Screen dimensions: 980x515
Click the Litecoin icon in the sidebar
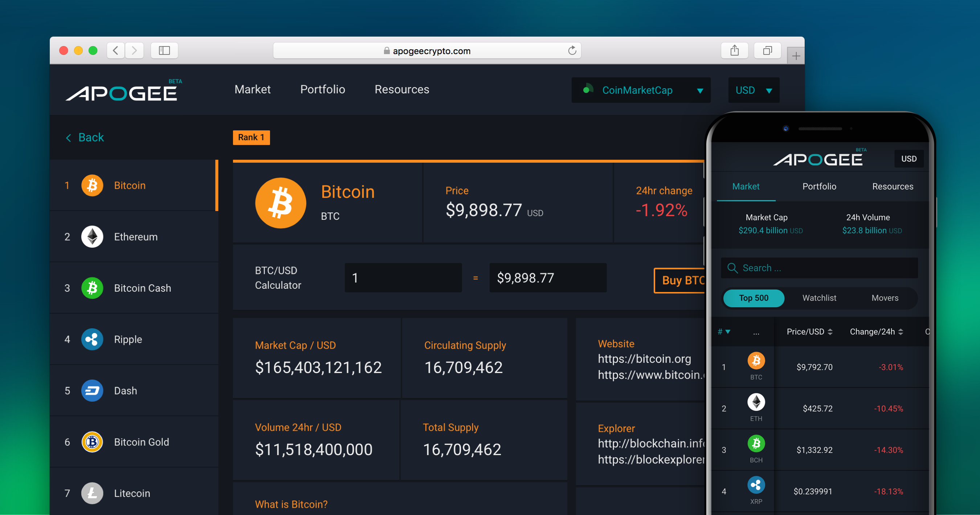92,493
